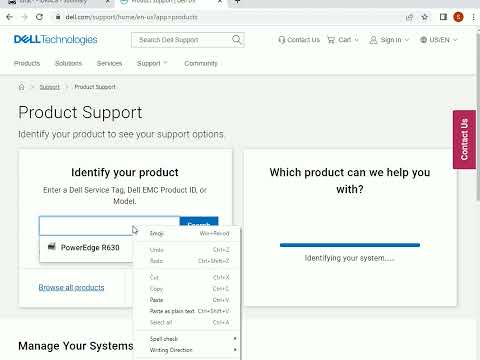Close the first browser tab

click(108, 2)
